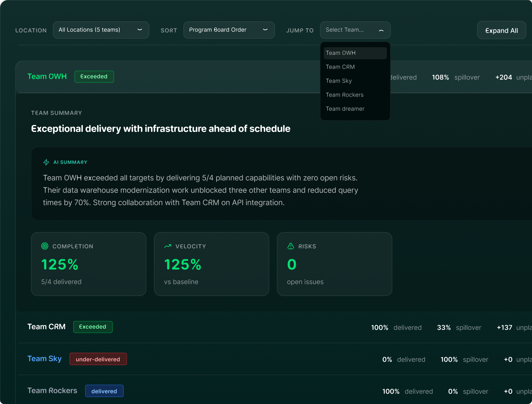Click the AI summary paragraph about Team OWH

[201, 190]
